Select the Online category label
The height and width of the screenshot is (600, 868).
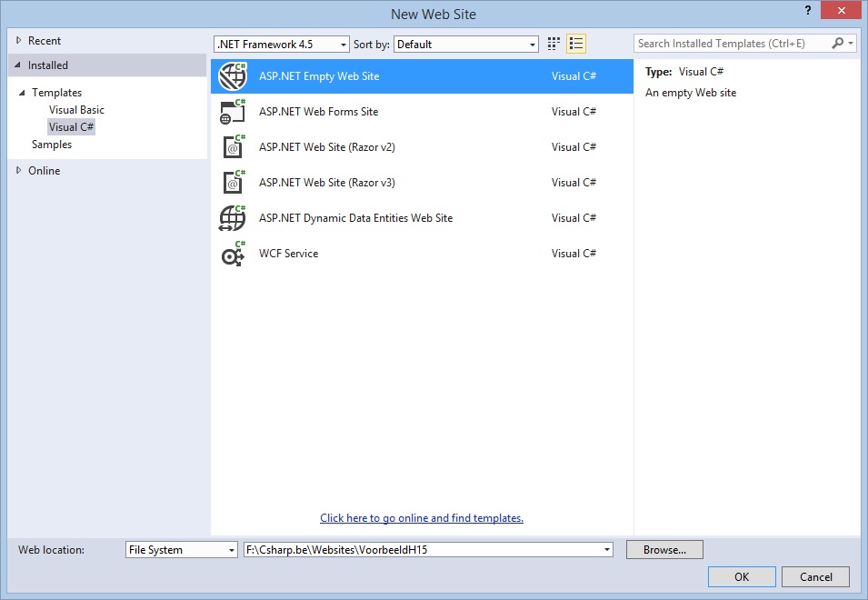(45, 171)
